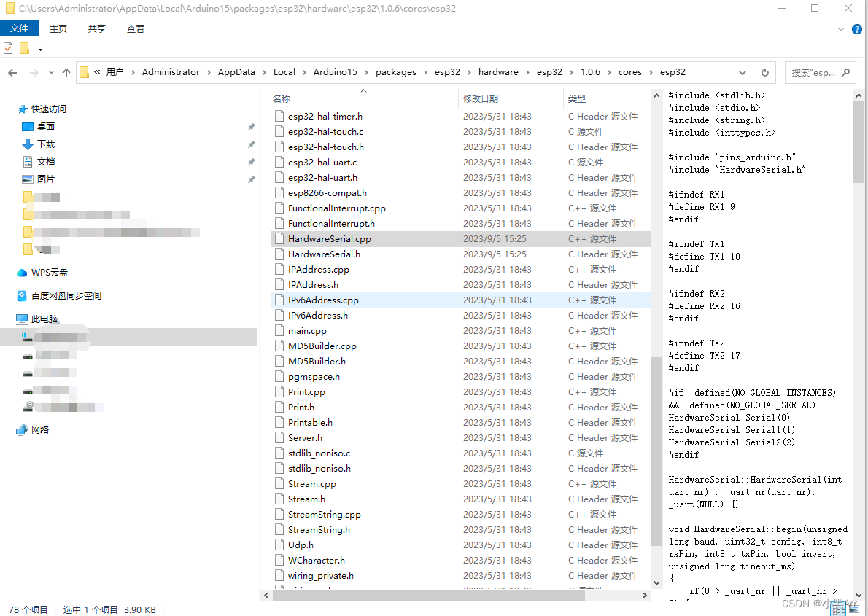This screenshot has height=616, width=868.
Task: Refresh the current folder view
Action: click(765, 72)
